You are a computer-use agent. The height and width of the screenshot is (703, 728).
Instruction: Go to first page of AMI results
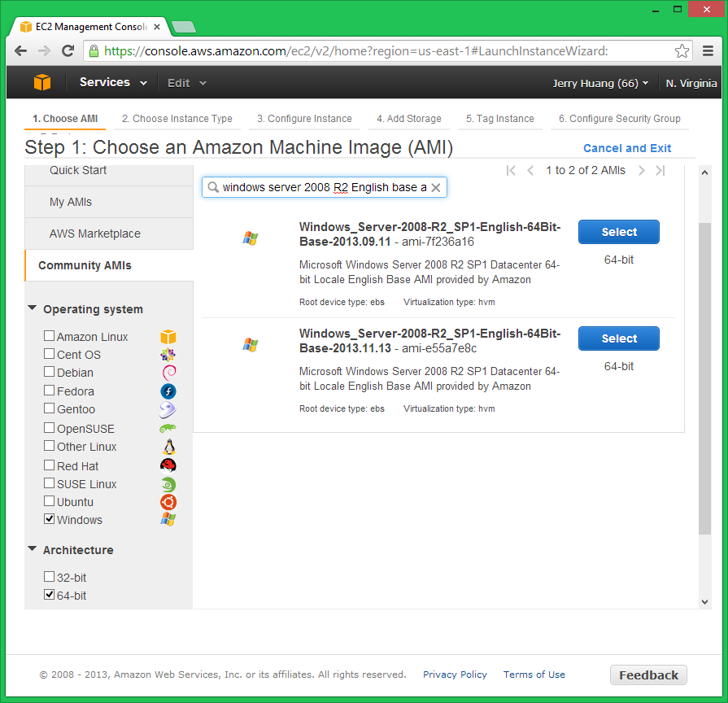coord(511,170)
